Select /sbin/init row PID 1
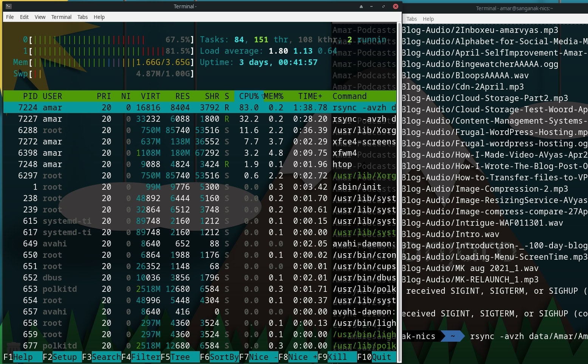This screenshot has width=588, height=364. pyautogui.click(x=200, y=187)
